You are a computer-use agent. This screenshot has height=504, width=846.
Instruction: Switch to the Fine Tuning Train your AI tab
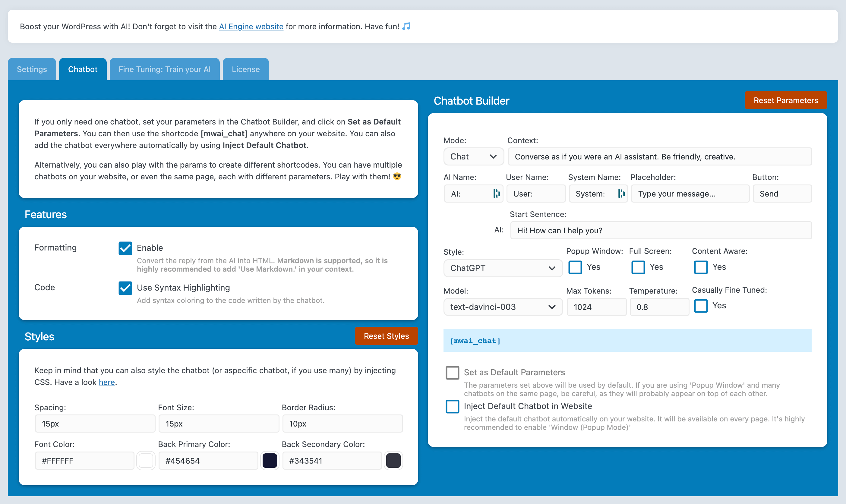click(x=165, y=69)
